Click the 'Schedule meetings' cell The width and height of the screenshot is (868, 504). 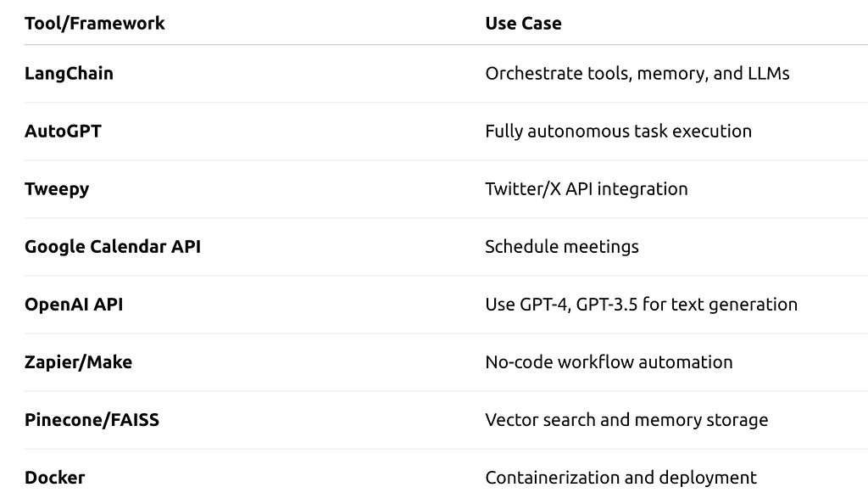coord(562,247)
